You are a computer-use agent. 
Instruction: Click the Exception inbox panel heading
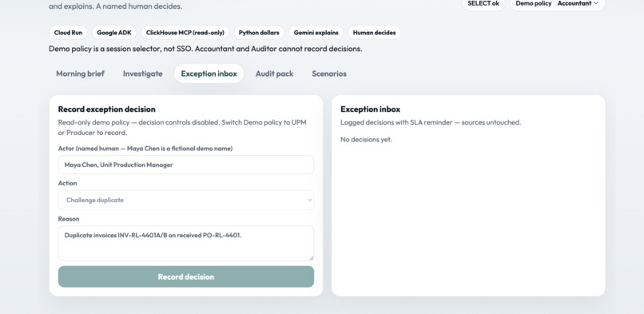(x=371, y=109)
